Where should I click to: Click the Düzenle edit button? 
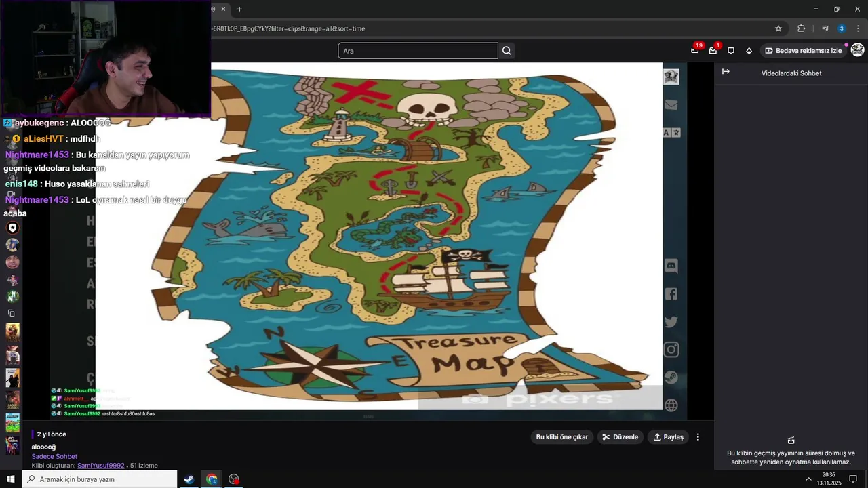pos(620,437)
